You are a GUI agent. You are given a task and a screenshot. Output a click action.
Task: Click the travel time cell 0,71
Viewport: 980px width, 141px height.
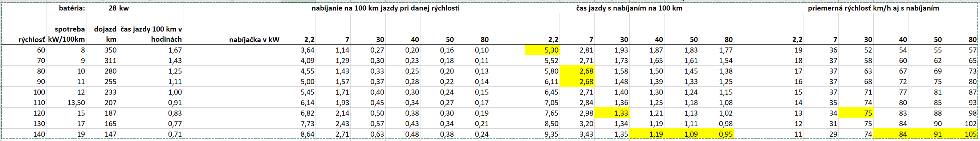[x=150, y=134]
